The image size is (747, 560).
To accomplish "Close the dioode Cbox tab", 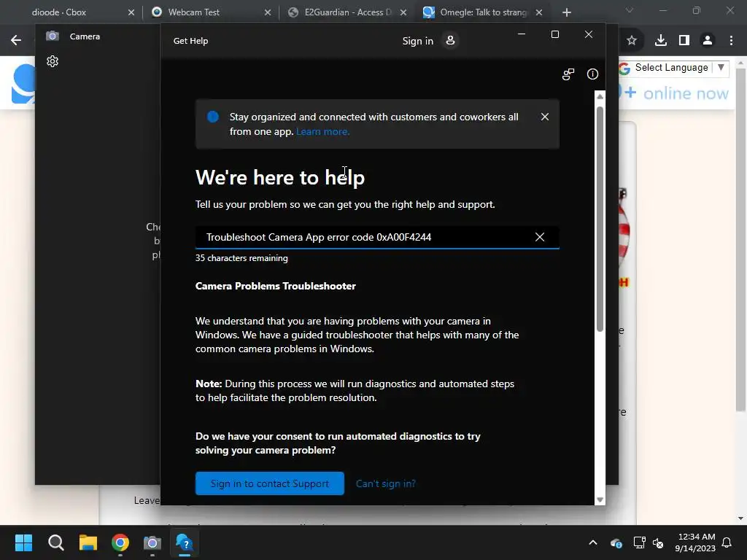I will pos(131,12).
